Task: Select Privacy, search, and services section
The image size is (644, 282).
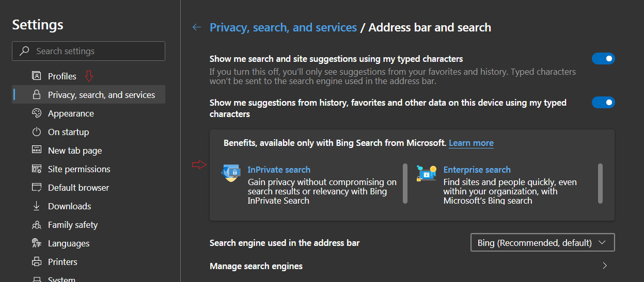Action: [x=89, y=95]
